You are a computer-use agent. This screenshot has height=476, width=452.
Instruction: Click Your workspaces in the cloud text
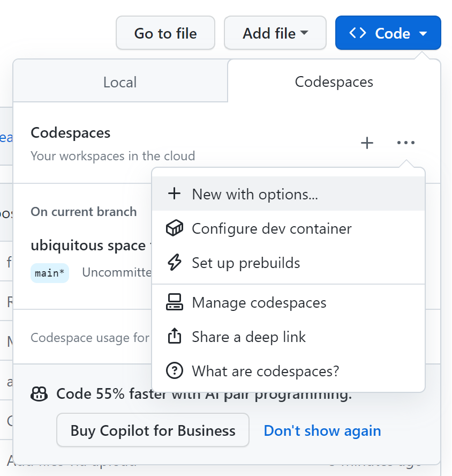tap(113, 156)
